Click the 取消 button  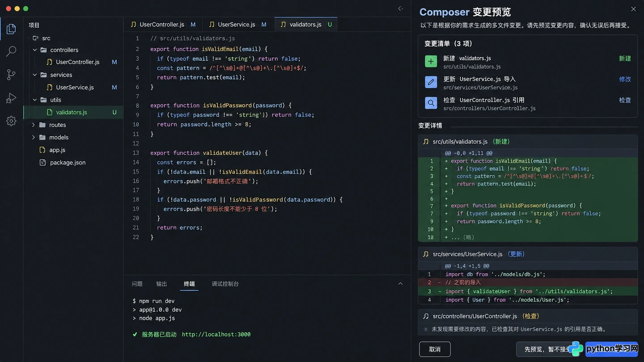435,349
